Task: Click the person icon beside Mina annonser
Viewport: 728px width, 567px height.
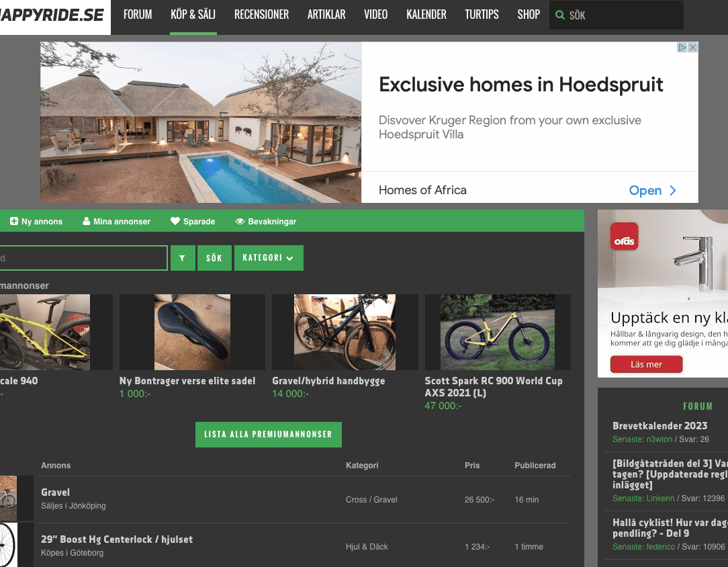Action: click(x=87, y=222)
